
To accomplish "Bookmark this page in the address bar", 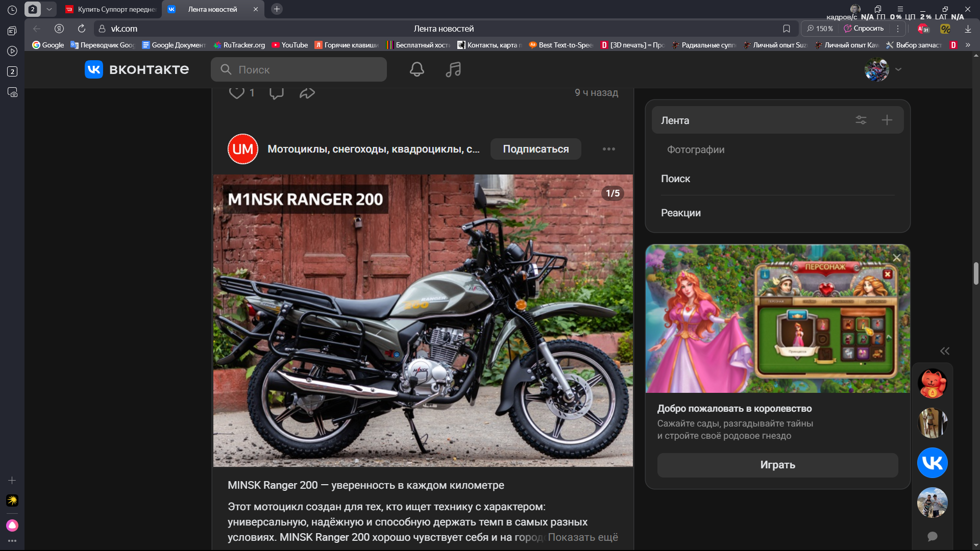I will click(x=787, y=29).
